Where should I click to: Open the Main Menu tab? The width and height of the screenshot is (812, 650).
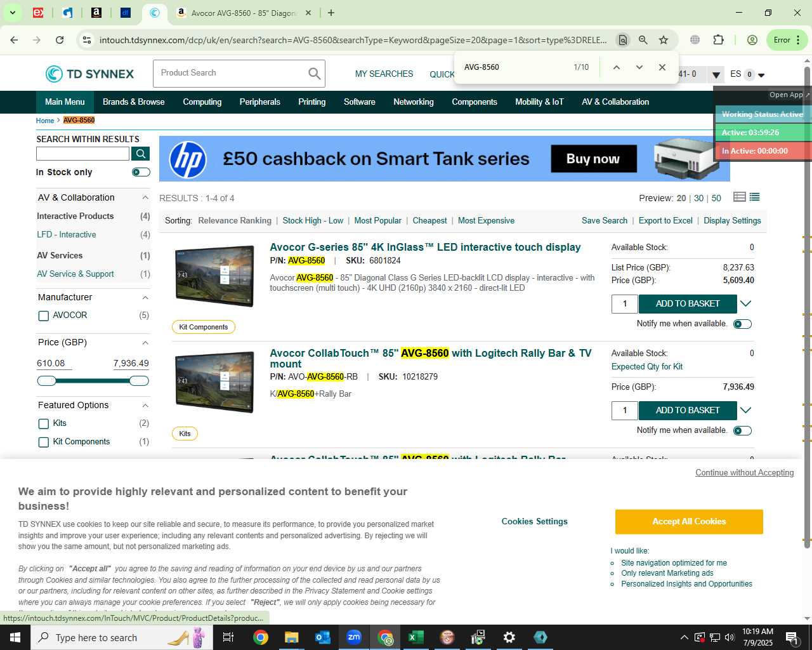pyautogui.click(x=65, y=102)
